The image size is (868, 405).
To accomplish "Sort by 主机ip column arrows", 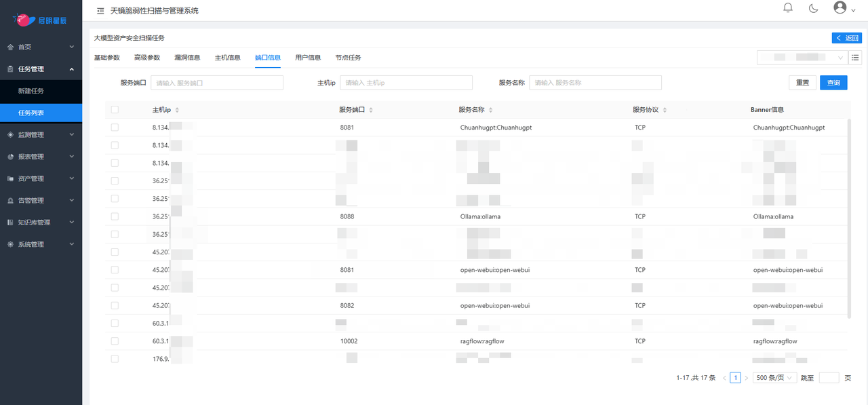I will click(177, 110).
